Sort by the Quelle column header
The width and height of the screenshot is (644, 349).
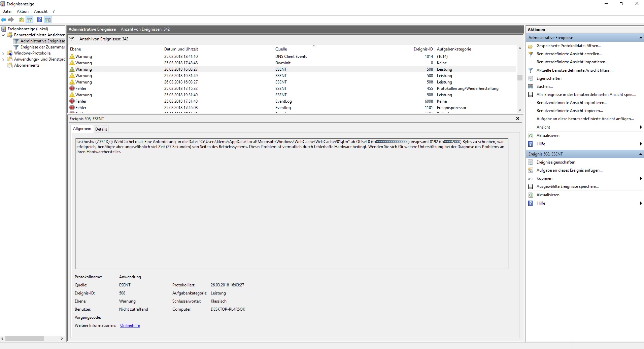[313, 49]
